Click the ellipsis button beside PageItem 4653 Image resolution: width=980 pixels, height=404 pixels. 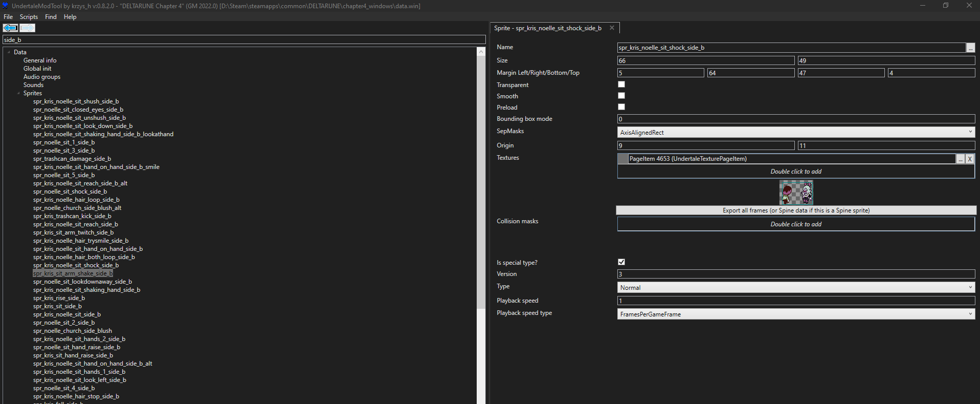click(961, 159)
